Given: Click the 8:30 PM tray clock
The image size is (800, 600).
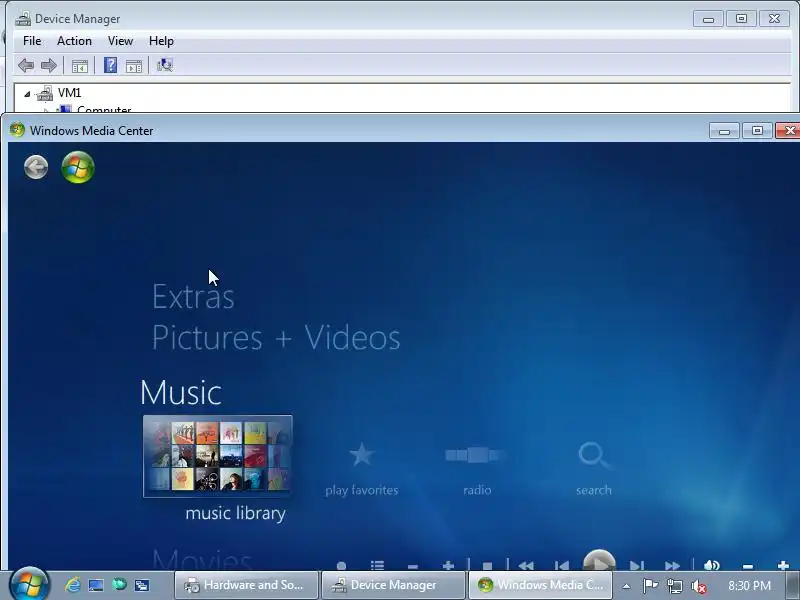Looking at the screenshot, I should pyautogui.click(x=749, y=585).
